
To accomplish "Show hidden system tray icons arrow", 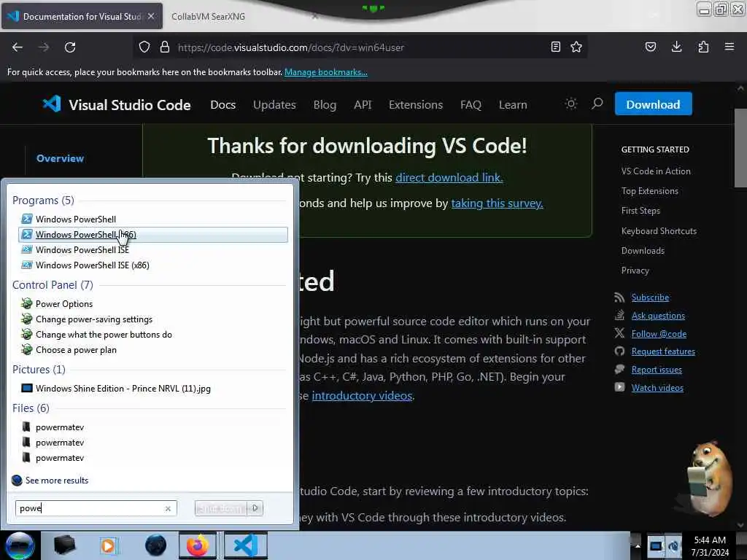I will pos(638,545).
